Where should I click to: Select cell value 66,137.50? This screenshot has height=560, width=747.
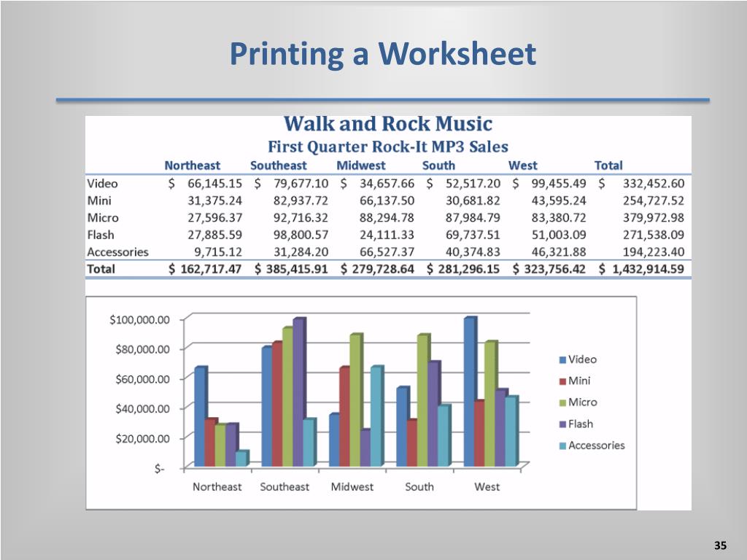coord(387,201)
